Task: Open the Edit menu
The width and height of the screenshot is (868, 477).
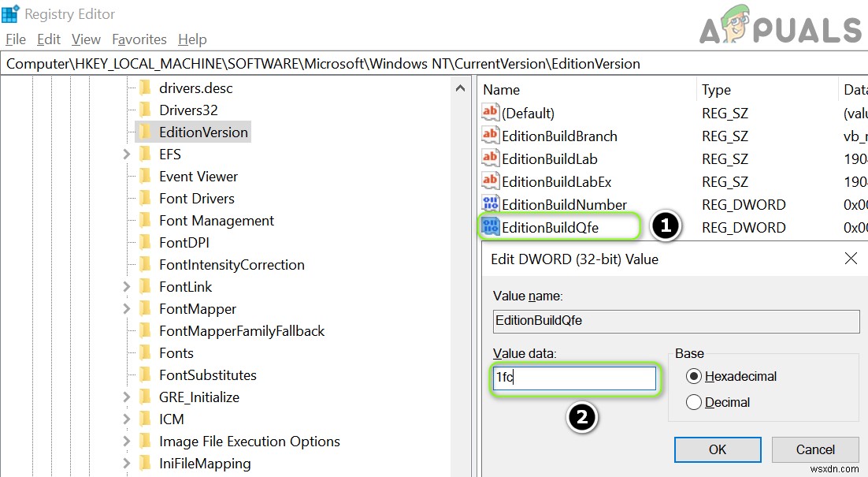Action: point(49,39)
